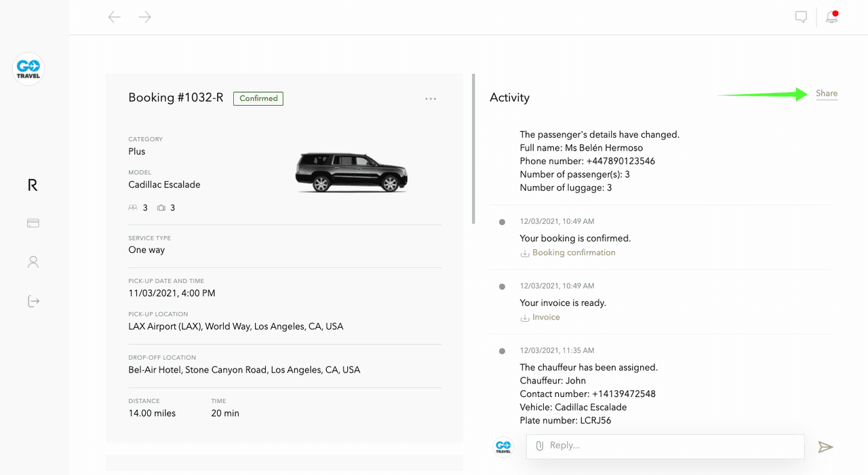Send the reply with paper plane icon

tap(825, 446)
